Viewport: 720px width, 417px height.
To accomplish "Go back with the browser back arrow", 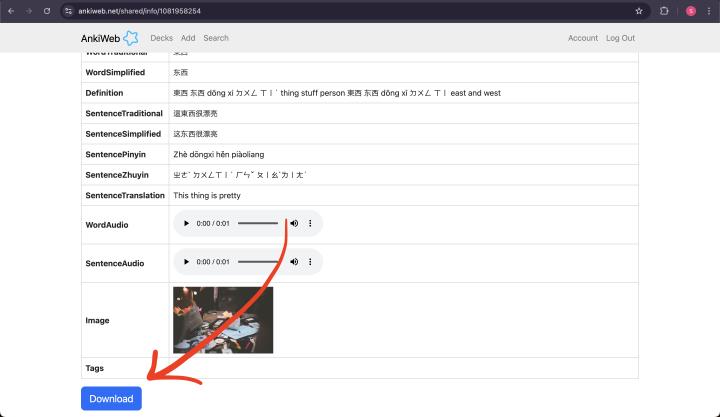I will click(x=11, y=11).
